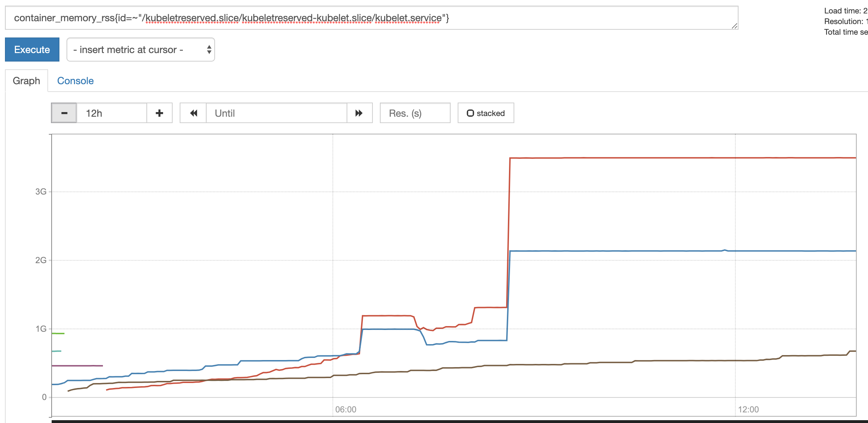Screen dimensions: 868x423
Task: Click inside the container_memory_rss query expression box
Action: (x=371, y=18)
